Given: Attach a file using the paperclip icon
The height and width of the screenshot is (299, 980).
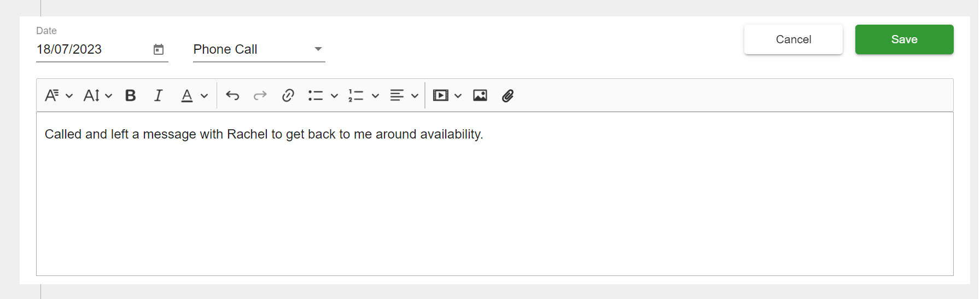Looking at the screenshot, I should 508,96.
